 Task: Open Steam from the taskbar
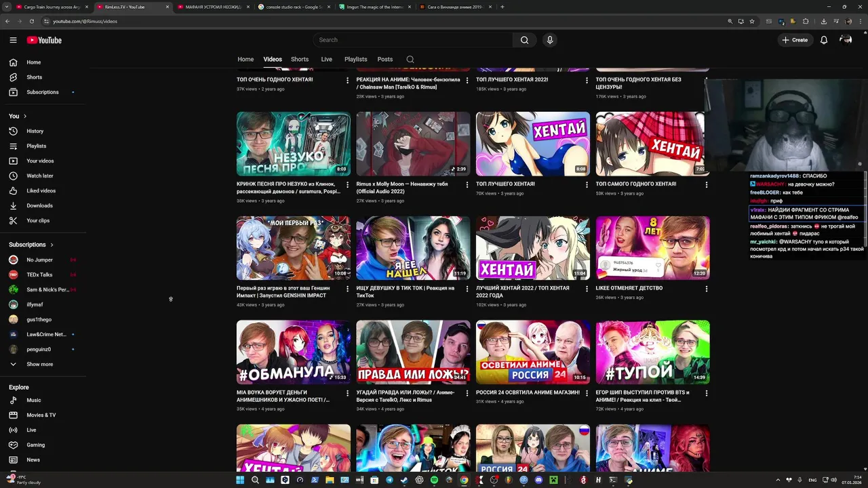point(404,480)
